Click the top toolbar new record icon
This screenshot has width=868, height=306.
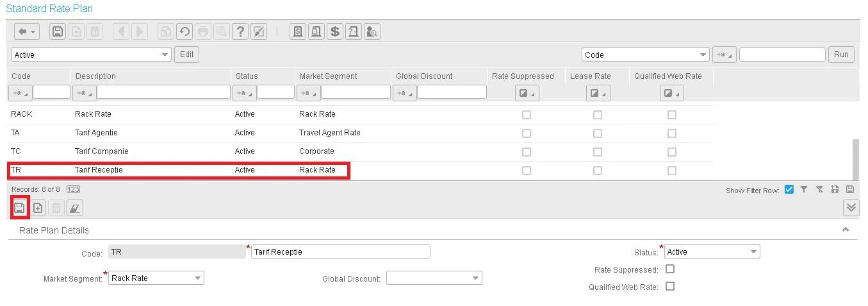coord(76,31)
